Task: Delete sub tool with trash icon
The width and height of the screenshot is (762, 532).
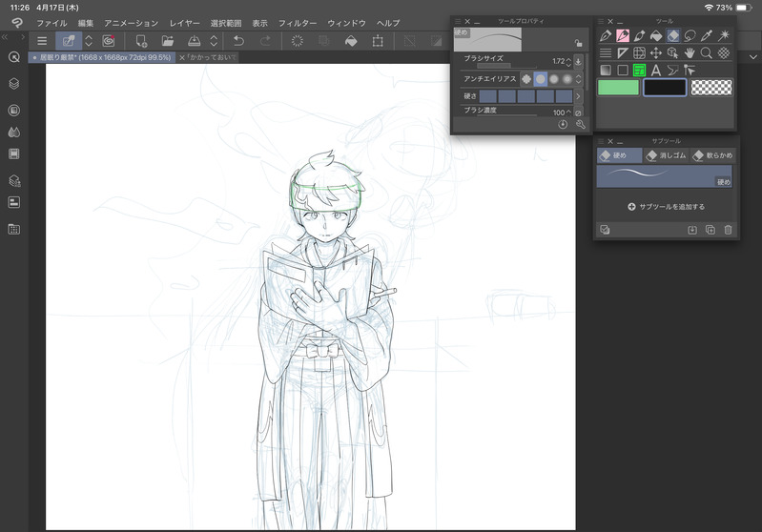Action: [728, 230]
